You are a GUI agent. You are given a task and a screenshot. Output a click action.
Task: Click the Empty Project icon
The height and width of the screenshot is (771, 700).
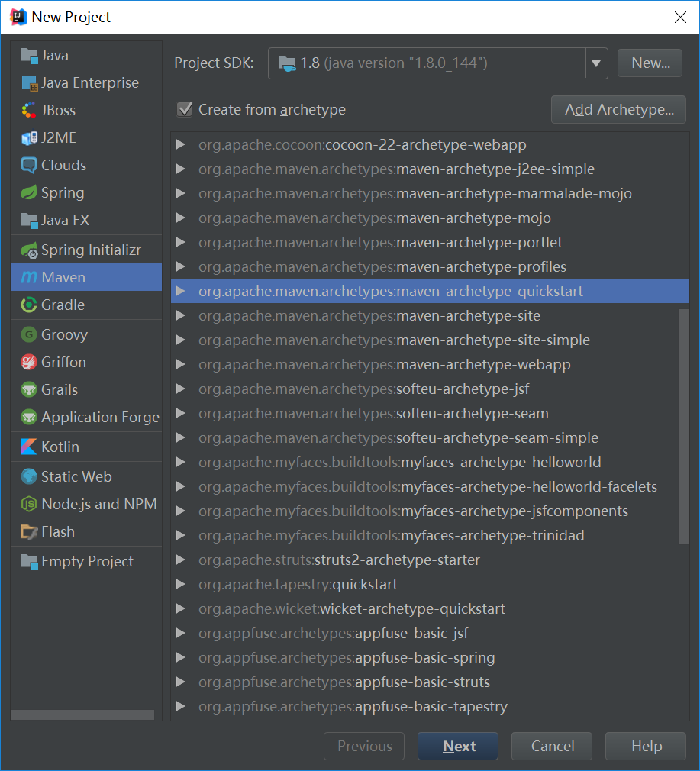(29, 562)
